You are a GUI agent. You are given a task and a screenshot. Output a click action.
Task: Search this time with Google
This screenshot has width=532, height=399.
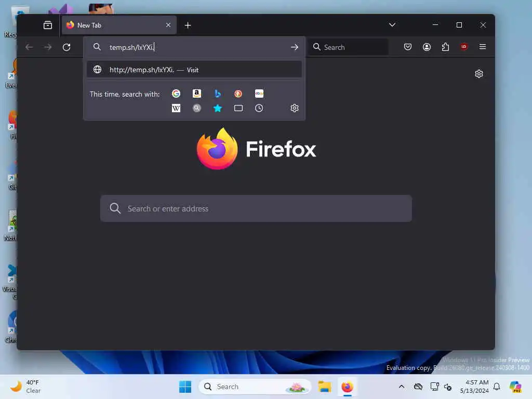[176, 94]
